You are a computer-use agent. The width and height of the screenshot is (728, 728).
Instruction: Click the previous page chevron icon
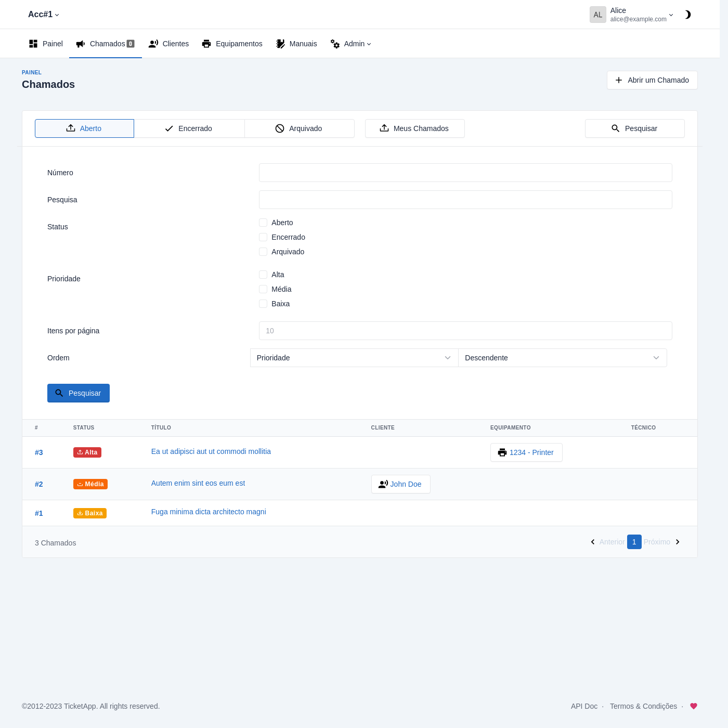point(593,542)
